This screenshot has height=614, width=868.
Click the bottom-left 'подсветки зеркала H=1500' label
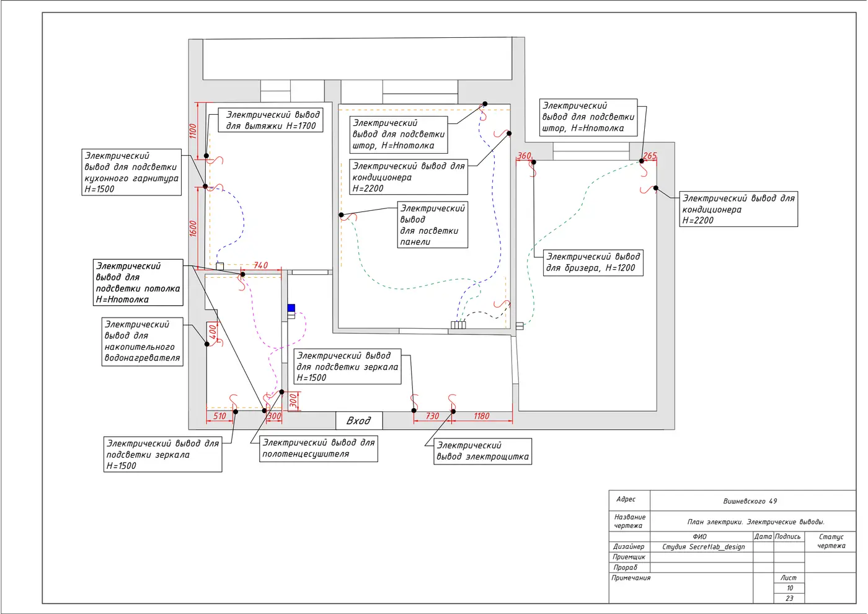coord(163,455)
